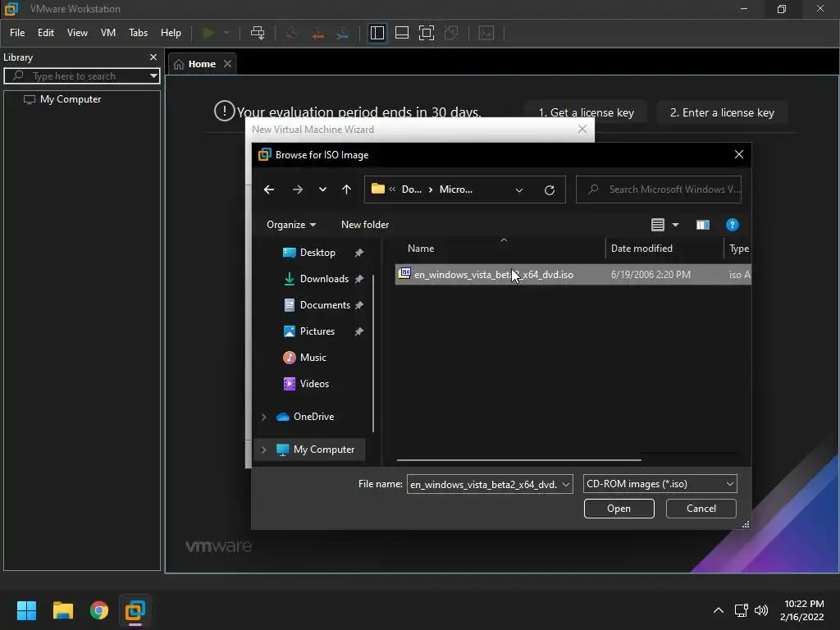Open the Windows Start menu

[26, 610]
